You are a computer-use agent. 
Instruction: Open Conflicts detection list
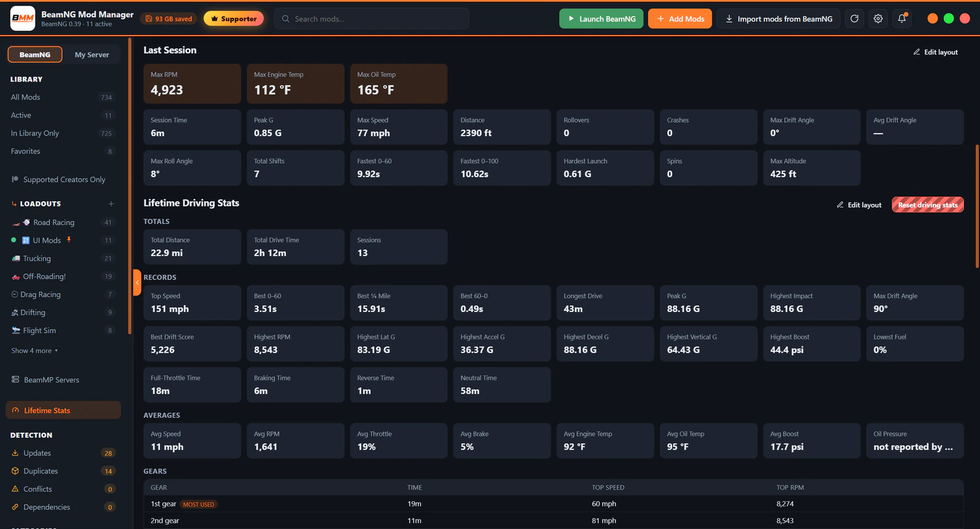click(x=62, y=489)
